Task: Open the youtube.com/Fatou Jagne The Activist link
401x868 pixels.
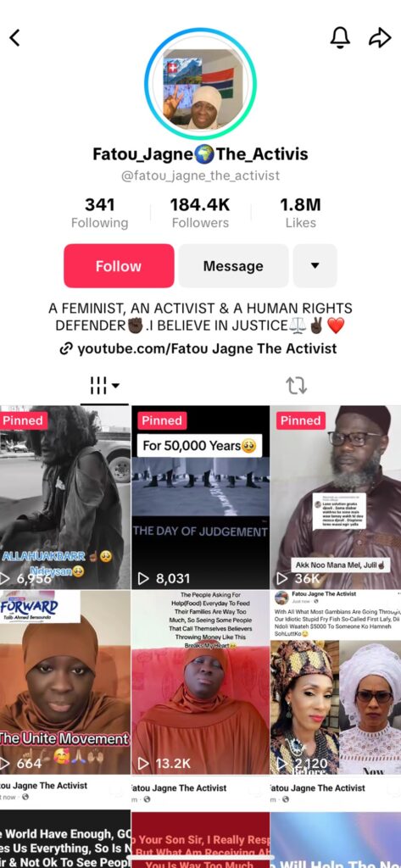Action: click(x=207, y=348)
